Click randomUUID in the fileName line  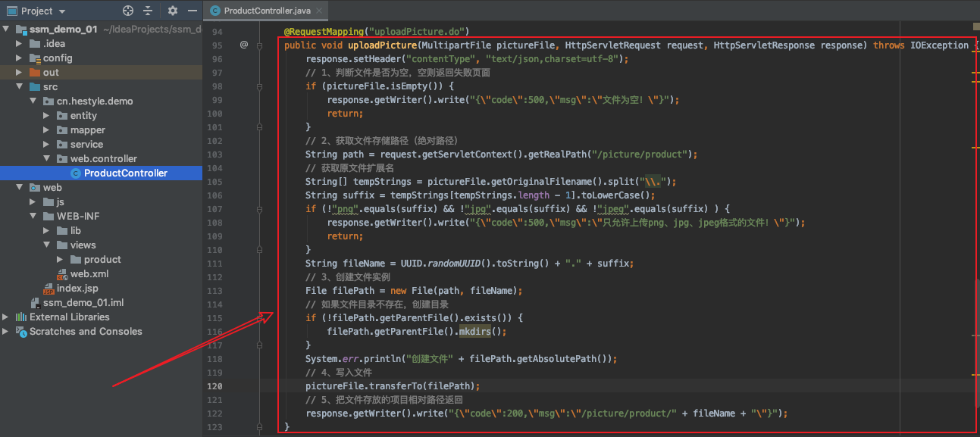coord(455,263)
